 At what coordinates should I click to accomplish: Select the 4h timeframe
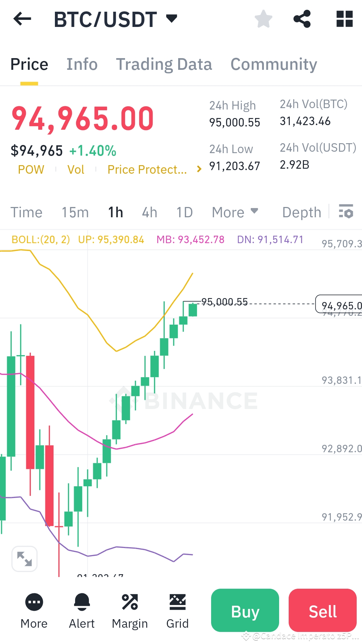(x=148, y=212)
